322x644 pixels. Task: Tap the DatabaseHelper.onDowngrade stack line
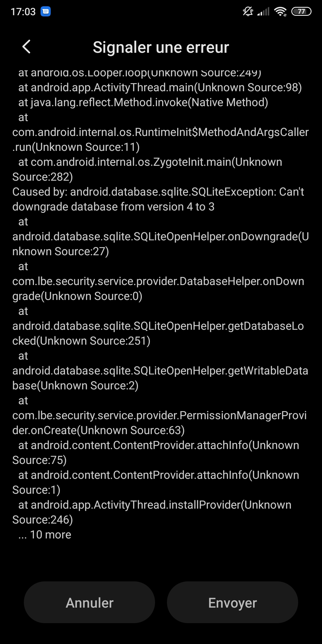click(x=158, y=281)
